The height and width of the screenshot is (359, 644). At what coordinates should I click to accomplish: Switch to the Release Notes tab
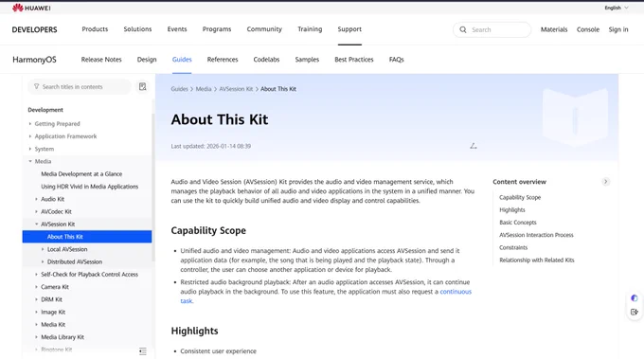pos(101,60)
